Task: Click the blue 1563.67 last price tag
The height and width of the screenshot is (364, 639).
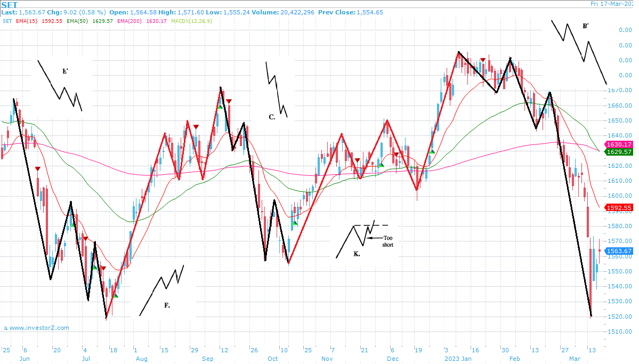Action: pyautogui.click(x=619, y=252)
